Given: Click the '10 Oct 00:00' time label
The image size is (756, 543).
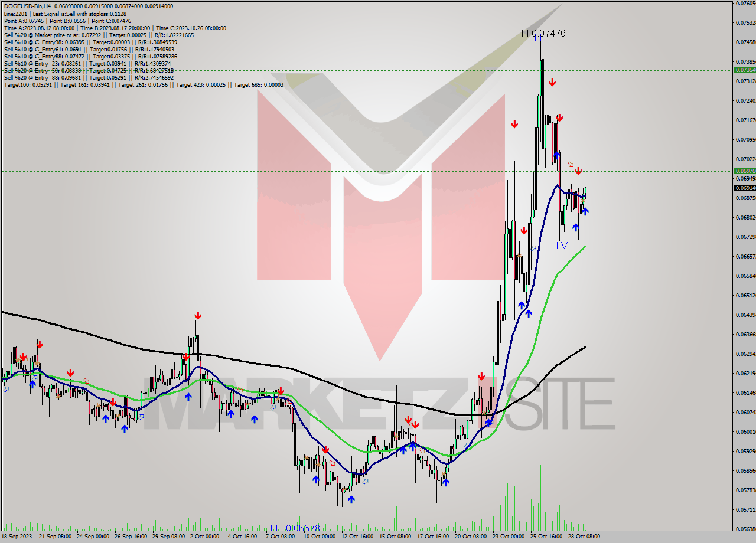Looking at the screenshot, I should 320,537.
